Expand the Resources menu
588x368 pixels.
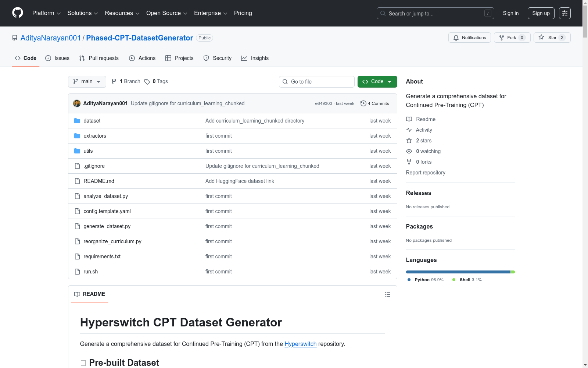122,13
